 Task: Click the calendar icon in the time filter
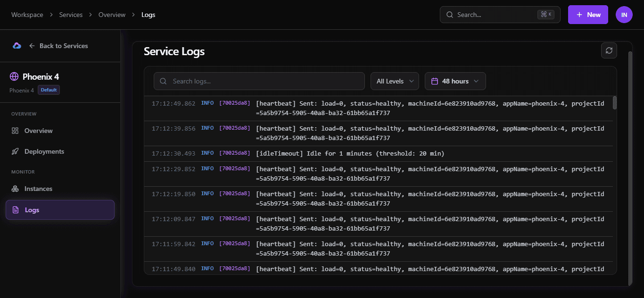click(x=435, y=81)
